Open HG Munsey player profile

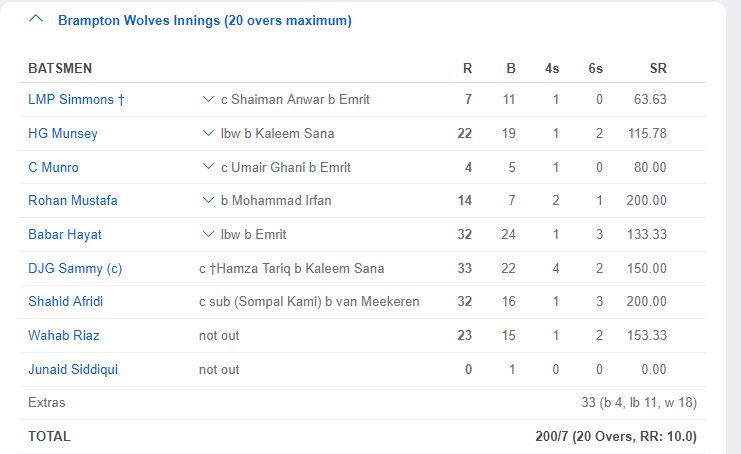pyautogui.click(x=63, y=134)
